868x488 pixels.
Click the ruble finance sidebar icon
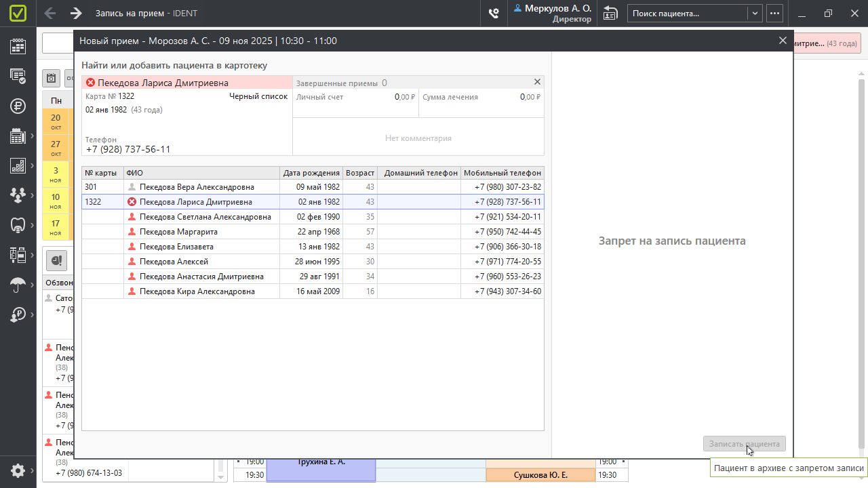[x=18, y=106]
